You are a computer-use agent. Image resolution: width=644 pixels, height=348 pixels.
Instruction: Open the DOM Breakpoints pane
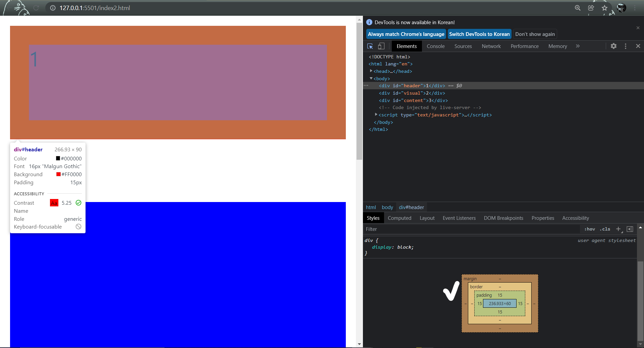pyautogui.click(x=503, y=218)
